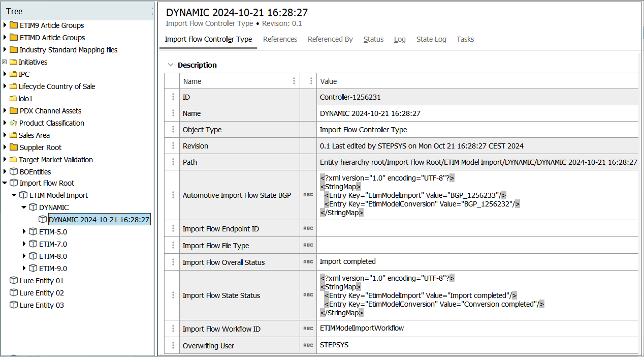Collapse the Description section
This screenshot has height=357, width=644.
click(x=171, y=65)
